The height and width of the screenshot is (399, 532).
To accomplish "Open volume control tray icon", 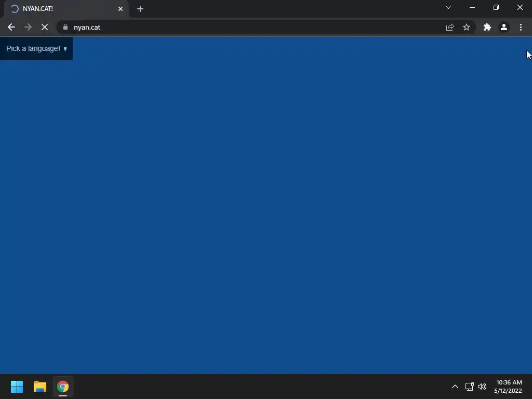I will [x=482, y=387].
